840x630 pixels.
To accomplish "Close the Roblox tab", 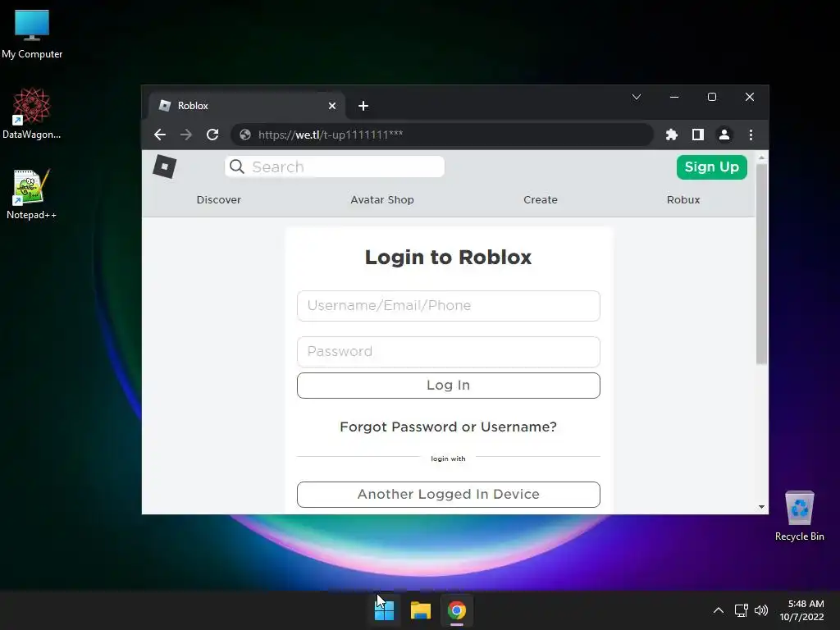I will [332, 106].
